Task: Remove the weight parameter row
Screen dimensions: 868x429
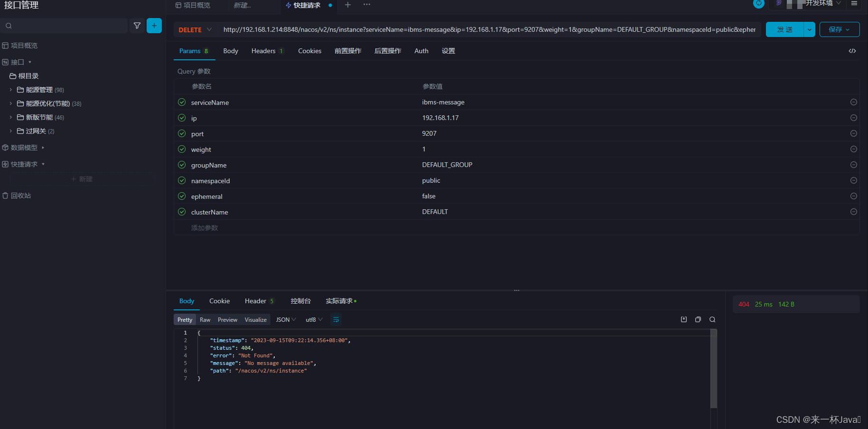Action: (854, 149)
